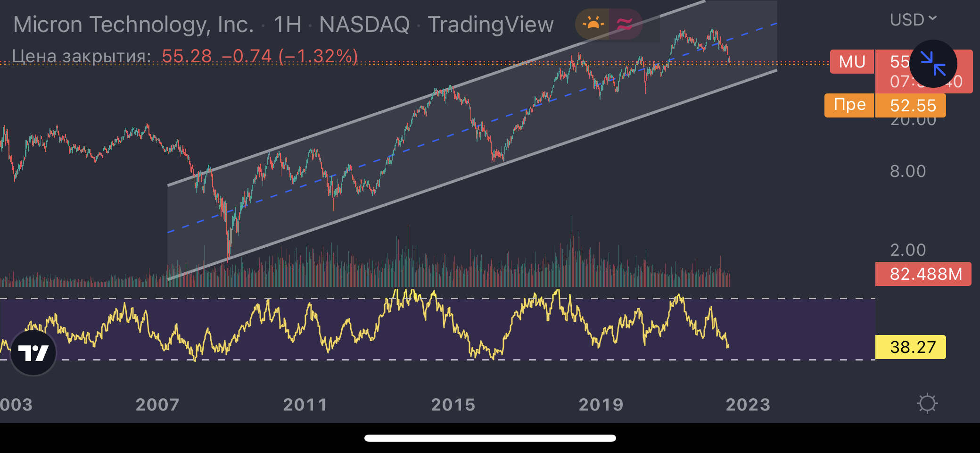The width and height of the screenshot is (980, 453).
Task: Click the pink wave data indicator icon
Action: (626, 24)
